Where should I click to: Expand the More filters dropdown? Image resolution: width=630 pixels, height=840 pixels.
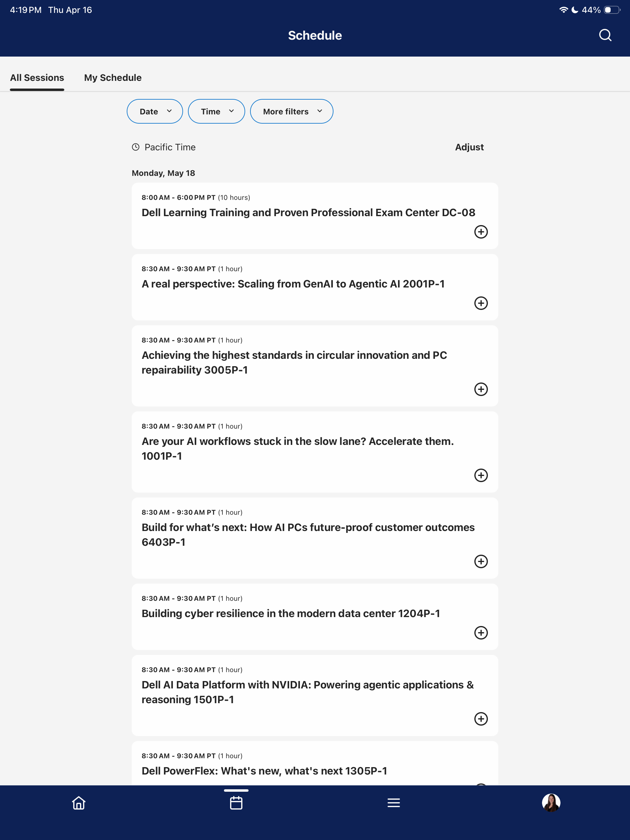(291, 111)
